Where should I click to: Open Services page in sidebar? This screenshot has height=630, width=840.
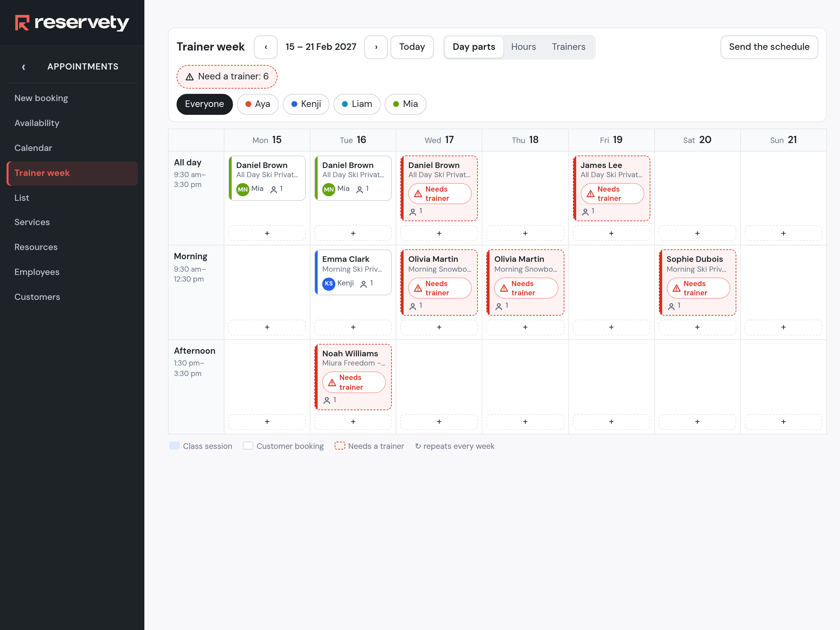[x=72, y=222]
